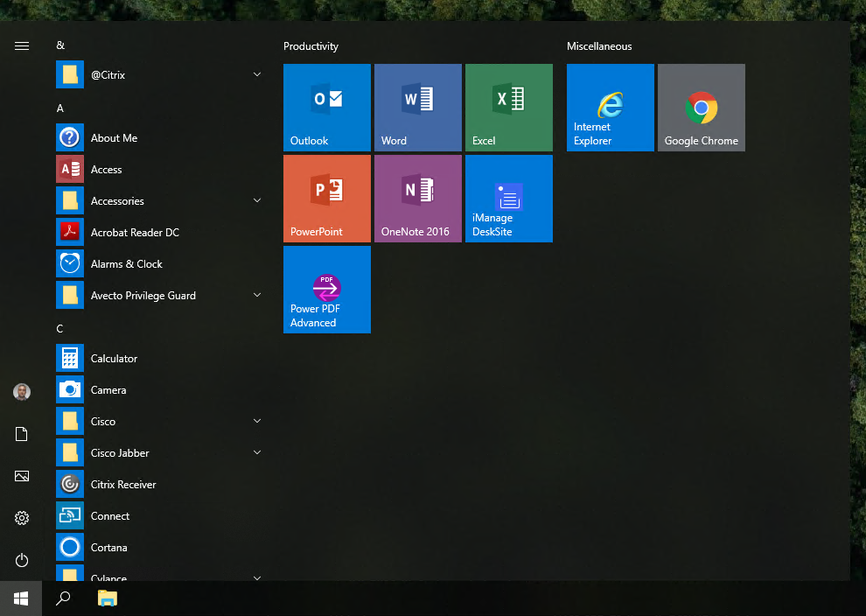Click the & letter header
Screen dimensions: 866x616
[60, 45]
